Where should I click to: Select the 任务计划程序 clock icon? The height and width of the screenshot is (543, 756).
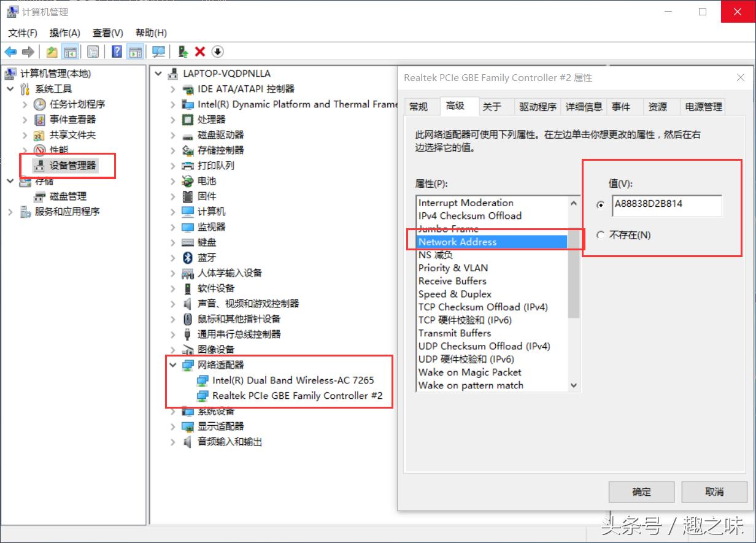pyautogui.click(x=40, y=104)
